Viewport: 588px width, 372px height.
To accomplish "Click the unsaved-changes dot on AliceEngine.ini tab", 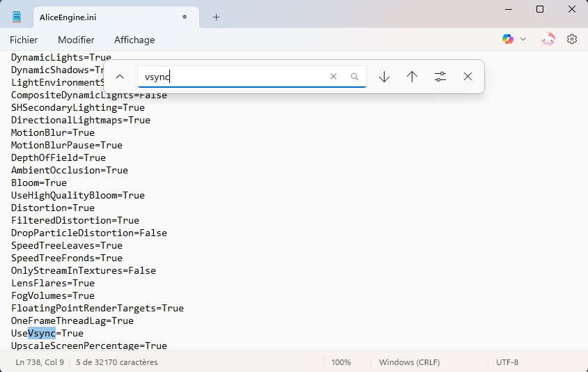I will (185, 17).
